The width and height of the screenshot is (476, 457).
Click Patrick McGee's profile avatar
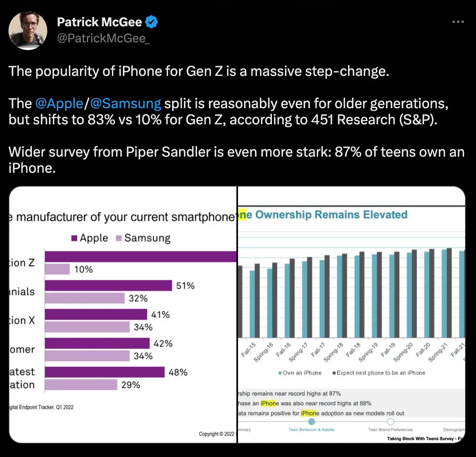coord(27,30)
